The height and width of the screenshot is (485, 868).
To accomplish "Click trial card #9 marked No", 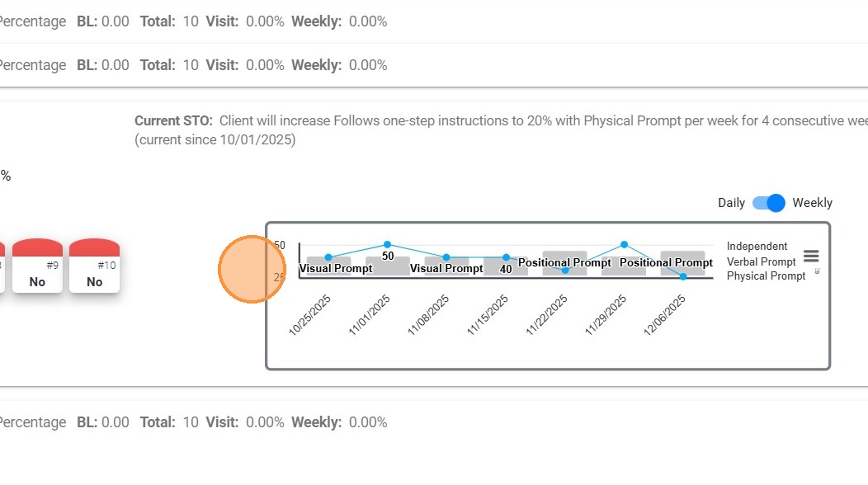I will pyautogui.click(x=37, y=266).
